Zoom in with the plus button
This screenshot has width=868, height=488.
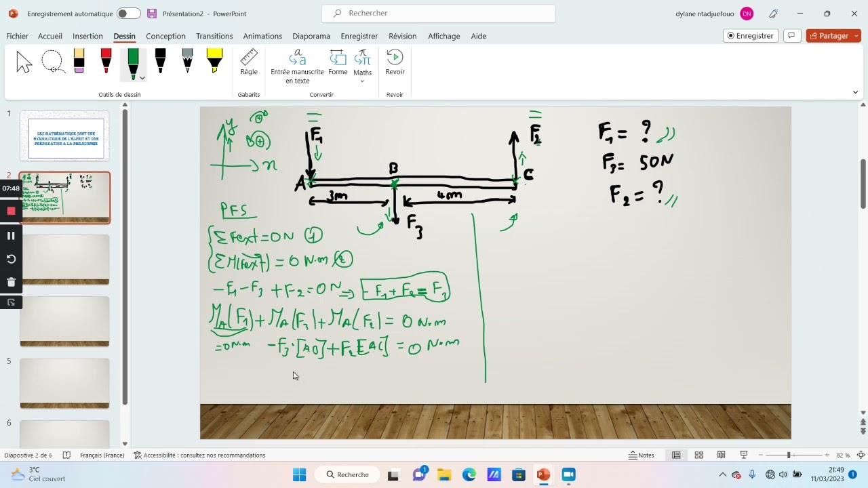(x=827, y=455)
